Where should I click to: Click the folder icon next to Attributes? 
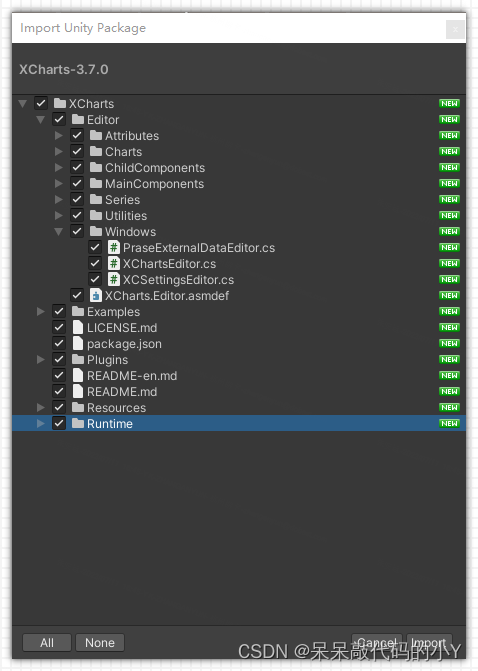tap(95, 135)
